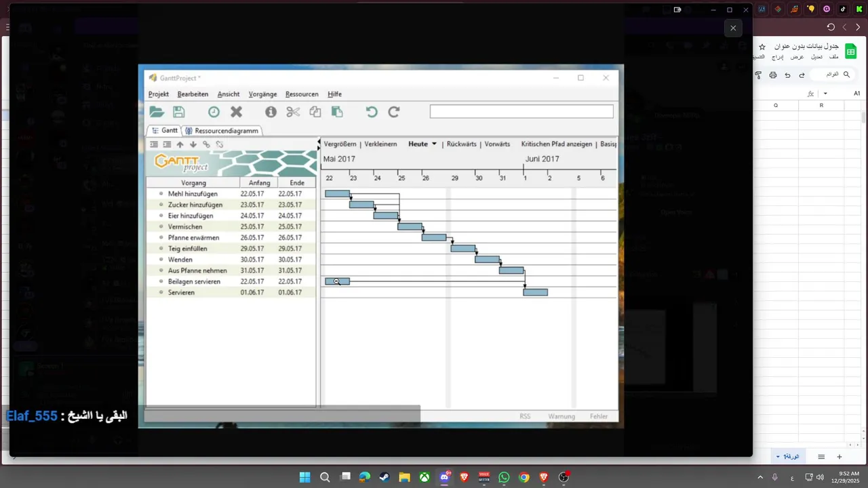Screen dimensions: 868x488
Task: Click the Rückwärts link in chart toolbar
Action: point(461,144)
